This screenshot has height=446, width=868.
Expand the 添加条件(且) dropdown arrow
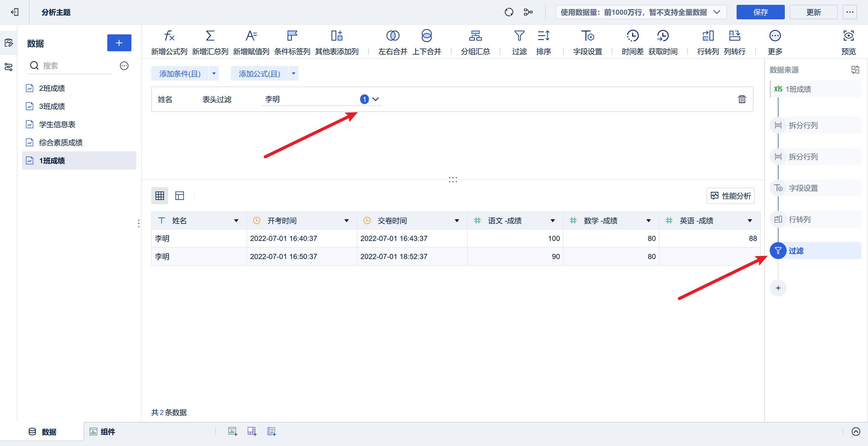point(214,74)
